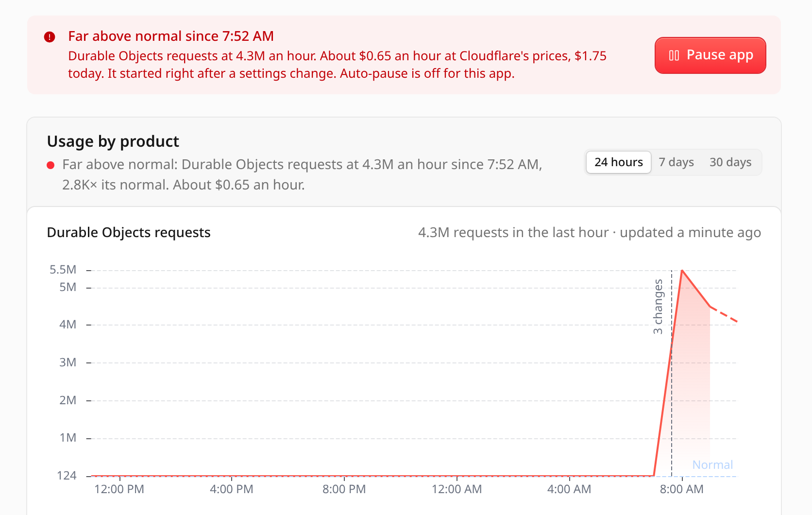Click the 12:00 PM x-axis label
Screen dimensions: 812x515
pyautogui.click(x=119, y=489)
